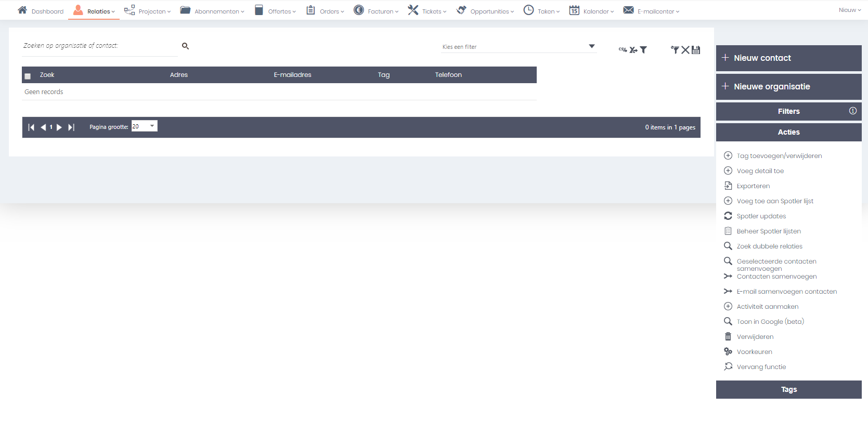The image size is (868, 433).
Task: Expand the Nieuw menu at top right
Action: point(850,10)
